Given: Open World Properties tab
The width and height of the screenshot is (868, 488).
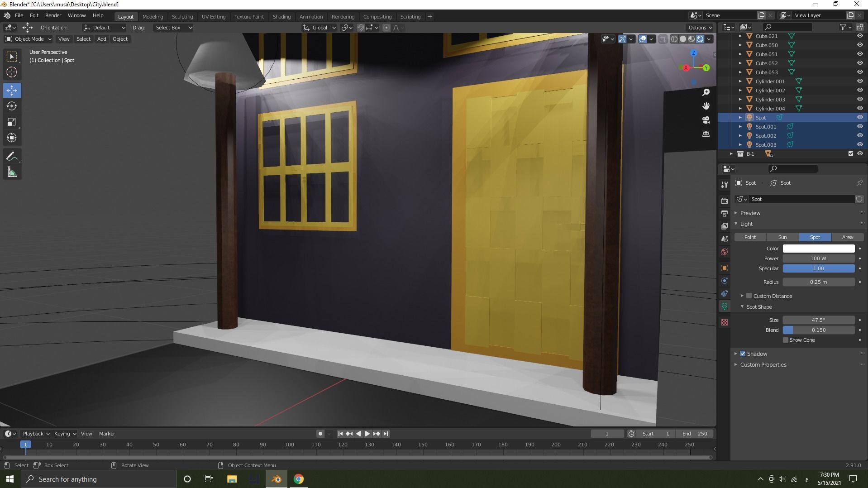Looking at the screenshot, I should (725, 252).
